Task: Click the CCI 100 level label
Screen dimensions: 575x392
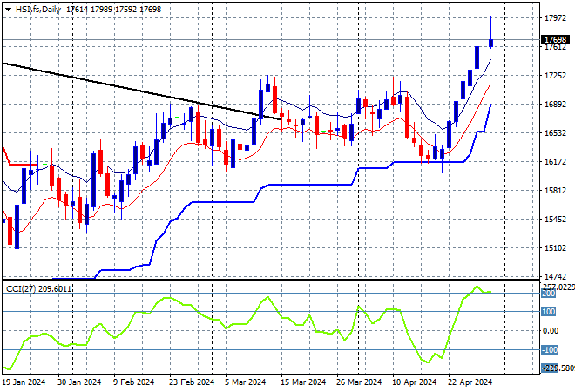Action: (549, 312)
